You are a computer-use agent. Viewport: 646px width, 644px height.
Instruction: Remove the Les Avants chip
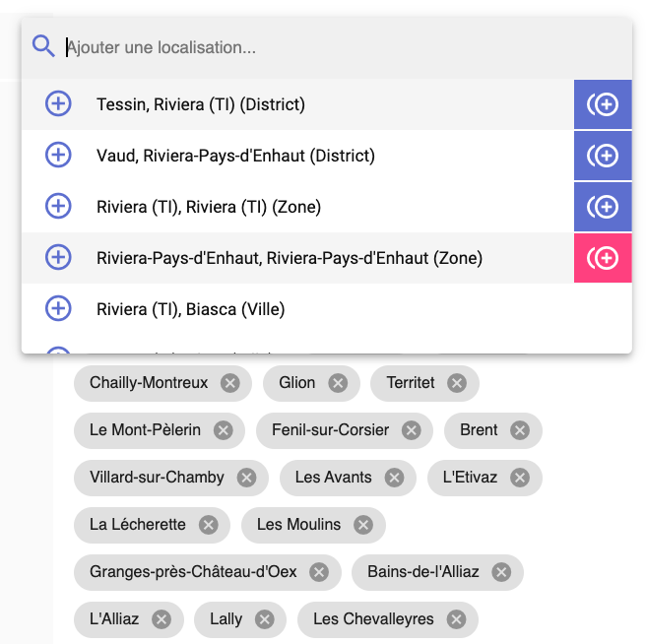[x=394, y=478]
